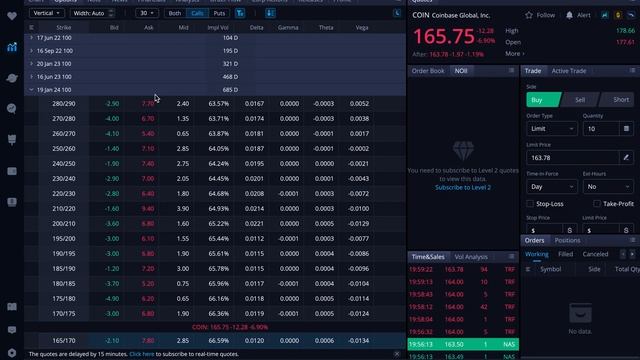The image size is (640, 360).
Task: Select the Puts view toggle
Action: pos(219,13)
